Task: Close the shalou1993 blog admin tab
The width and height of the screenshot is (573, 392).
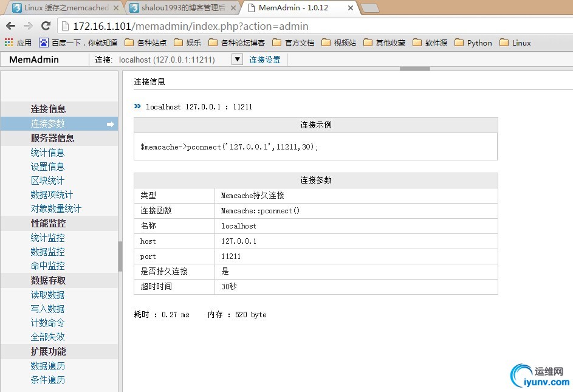Action: pos(233,8)
